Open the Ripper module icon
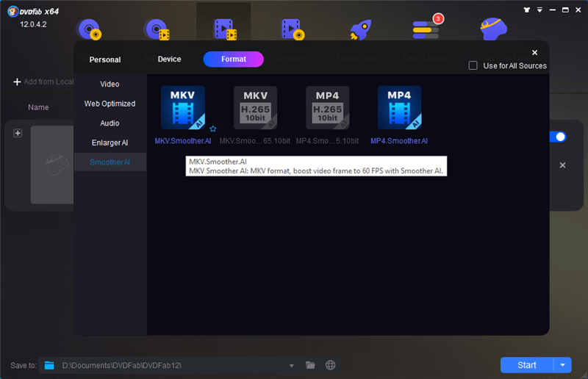Screen dimensions: 588x379 pos(157,29)
